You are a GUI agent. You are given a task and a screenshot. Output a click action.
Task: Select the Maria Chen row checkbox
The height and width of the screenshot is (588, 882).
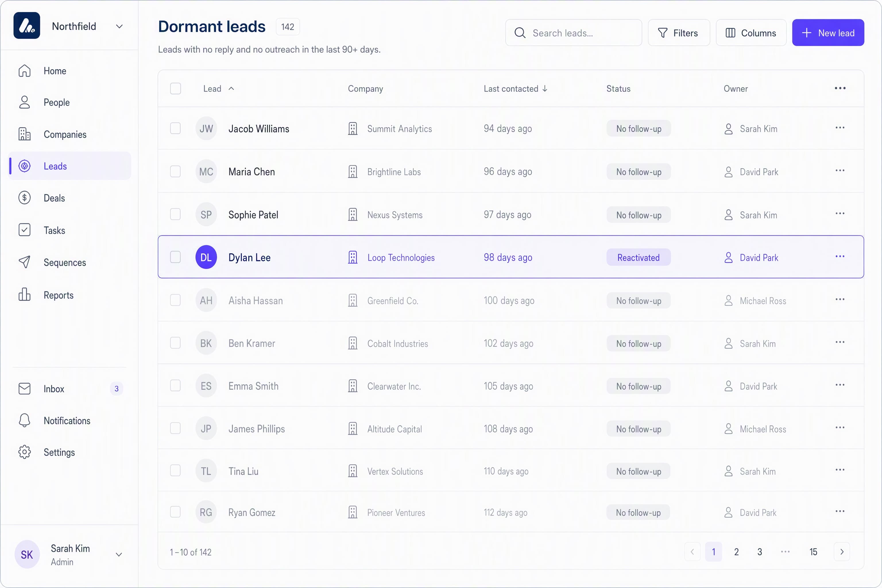(x=175, y=171)
